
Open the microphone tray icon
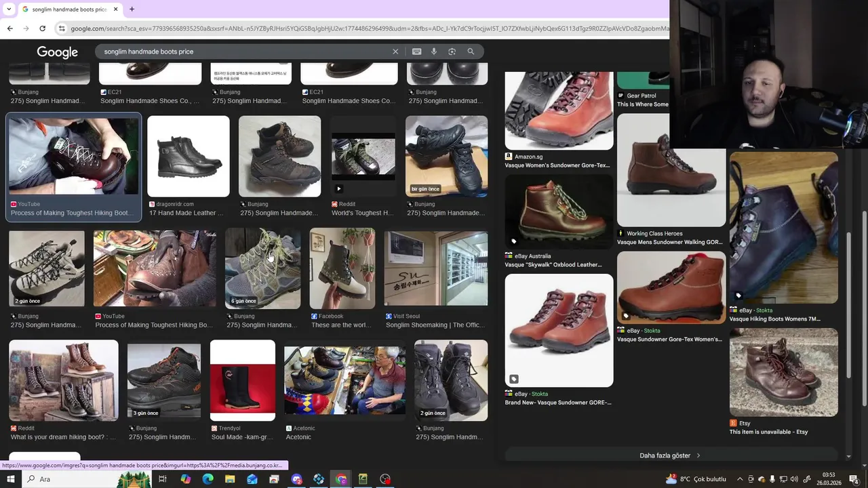point(772,479)
